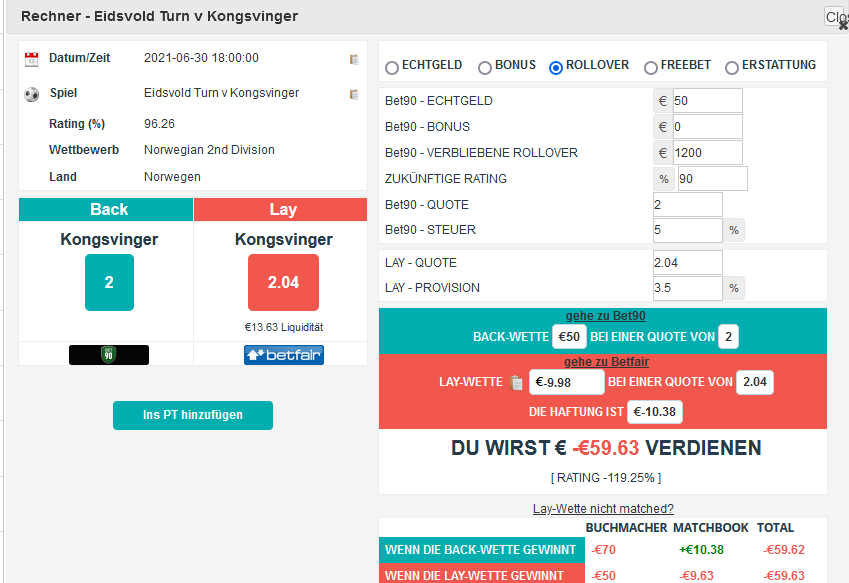The image size is (849, 583).
Task: Edit the Bet90 - STEUER field
Action: coord(688,230)
